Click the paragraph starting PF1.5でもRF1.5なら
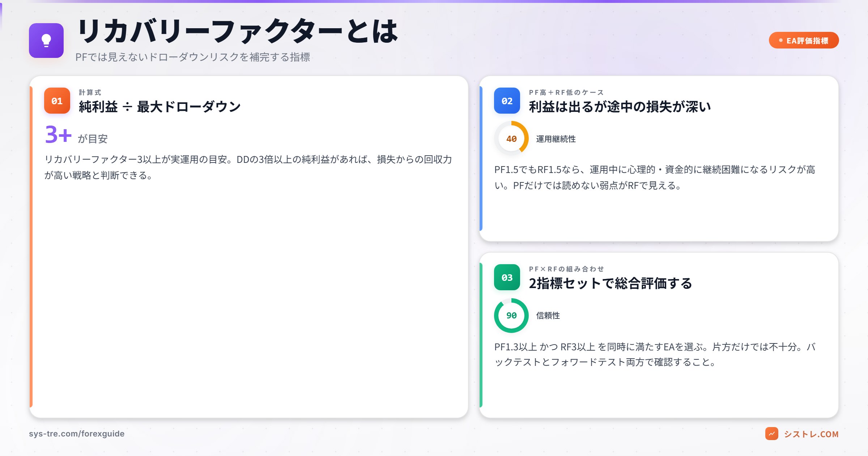The height and width of the screenshot is (456, 868). coord(655,177)
